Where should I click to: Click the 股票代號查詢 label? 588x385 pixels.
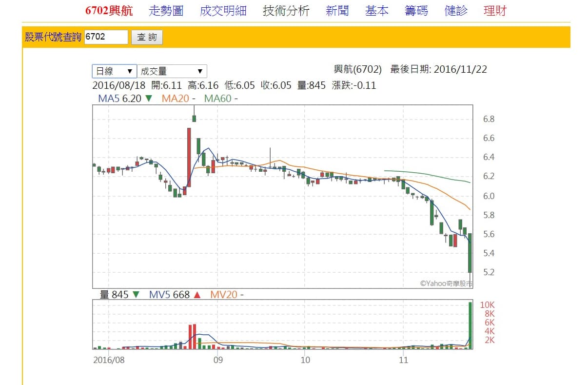click(53, 37)
